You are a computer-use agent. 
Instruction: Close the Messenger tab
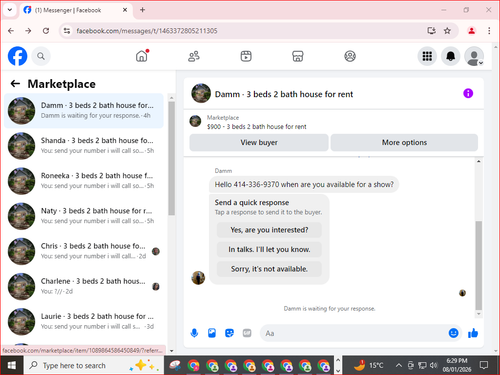point(125,10)
